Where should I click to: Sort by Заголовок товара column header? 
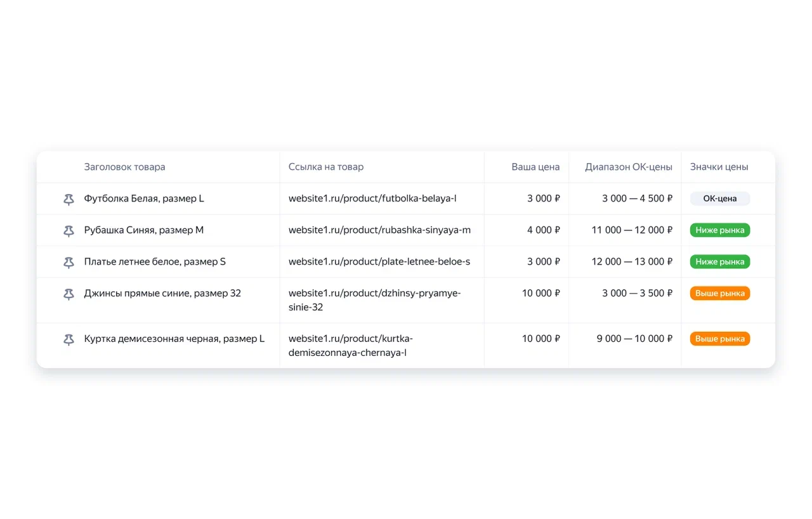click(124, 167)
